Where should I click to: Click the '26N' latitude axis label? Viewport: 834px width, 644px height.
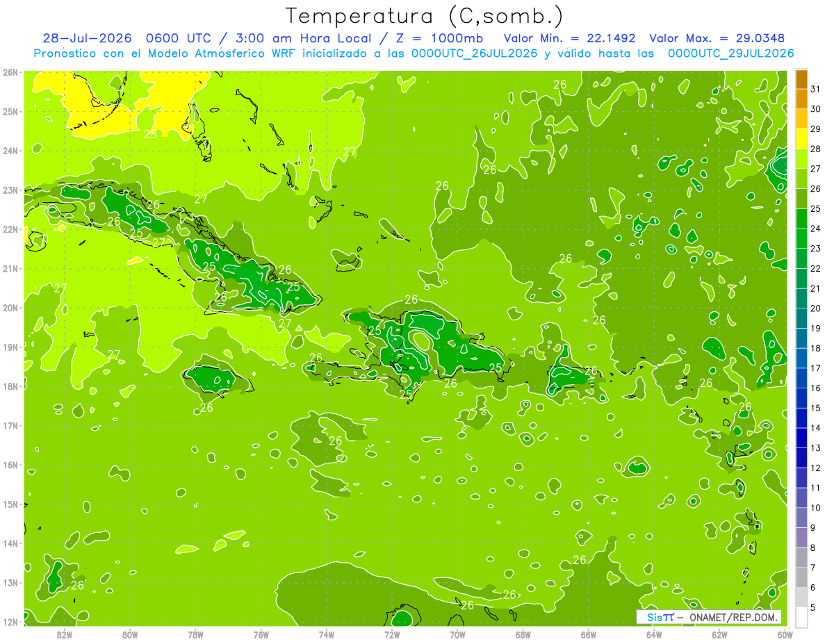(x=10, y=72)
